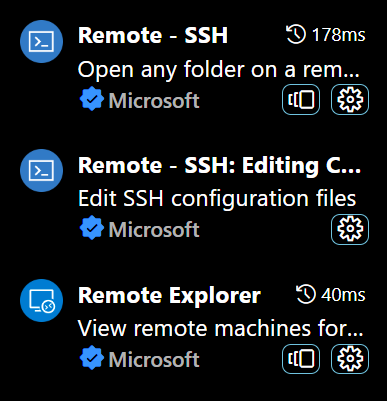Open manage gear for Remote - SSH
387x401 pixels.
(350, 99)
